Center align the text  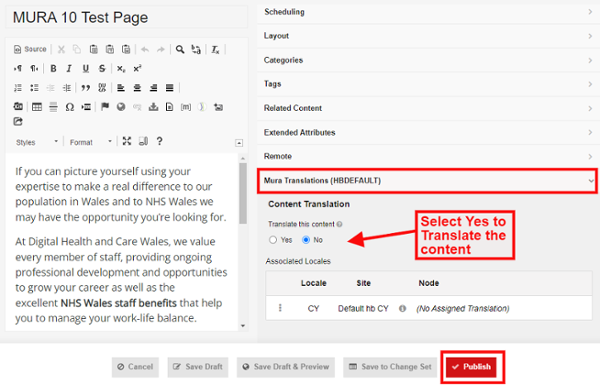(x=137, y=88)
